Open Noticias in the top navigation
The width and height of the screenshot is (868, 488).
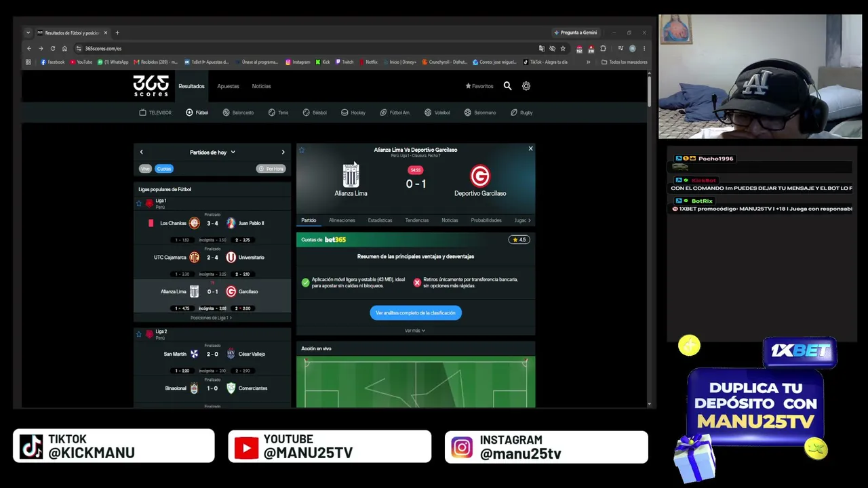point(261,86)
